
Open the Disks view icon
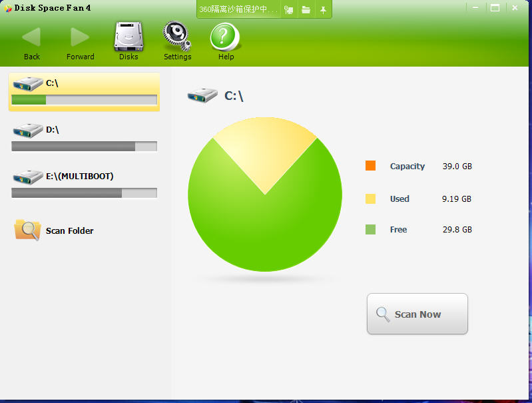(129, 37)
